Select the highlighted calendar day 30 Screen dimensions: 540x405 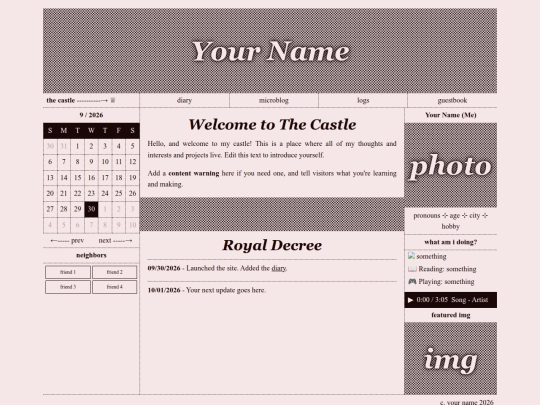(x=91, y=209)
